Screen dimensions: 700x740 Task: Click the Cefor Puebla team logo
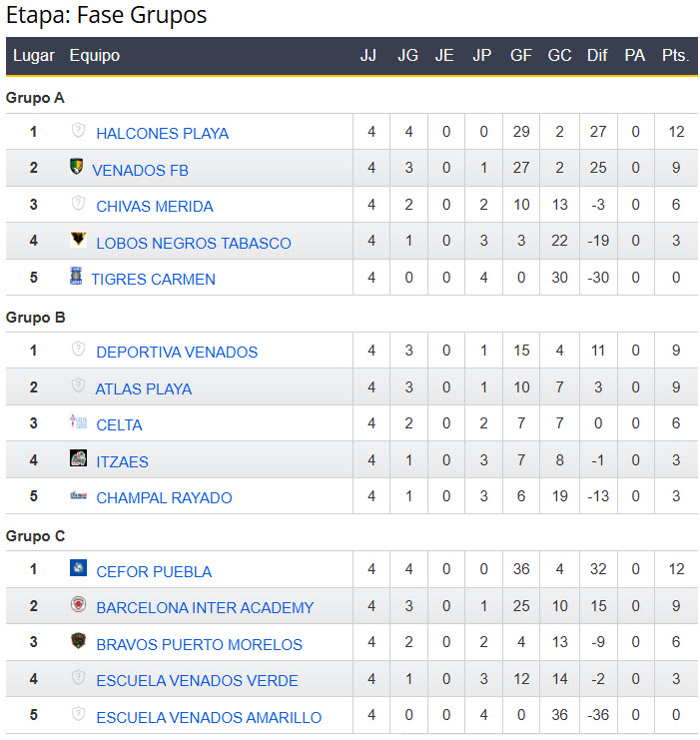[x=78, y=568]
